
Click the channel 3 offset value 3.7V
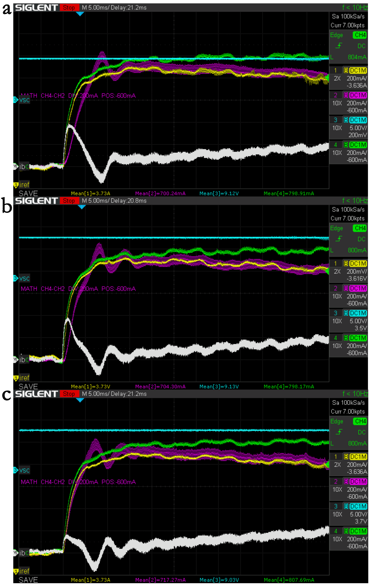click(x=361, y=521)
